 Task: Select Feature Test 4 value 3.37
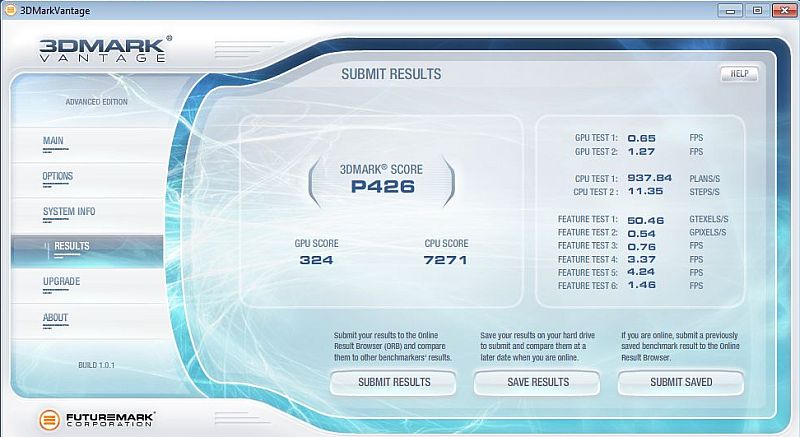click(x=641, y=260)
